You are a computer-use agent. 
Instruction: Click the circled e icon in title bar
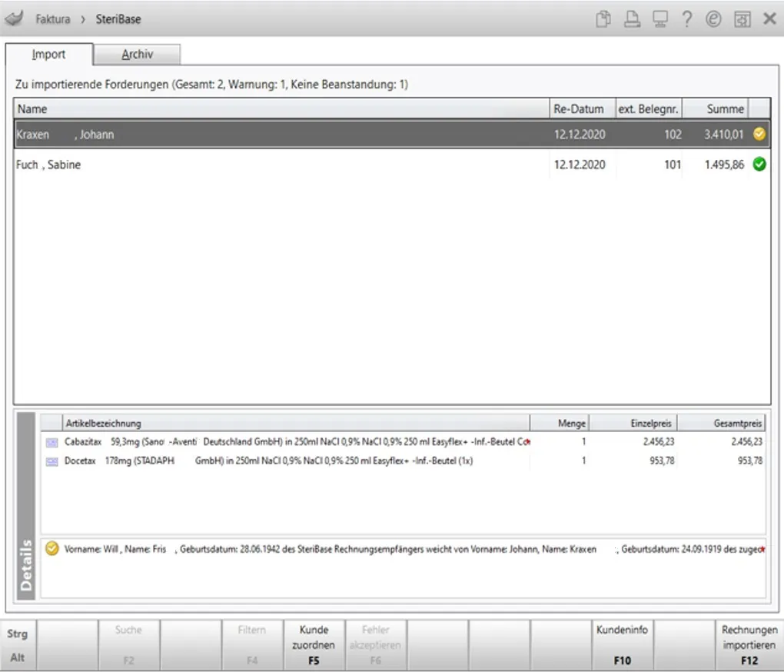pyautogui.click(x=713, y=19)
